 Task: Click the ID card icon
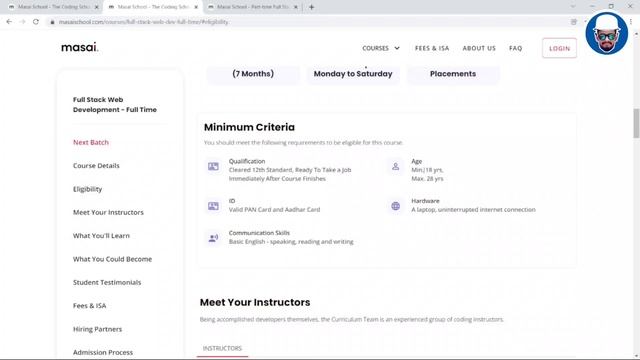(x=213, y=206)
